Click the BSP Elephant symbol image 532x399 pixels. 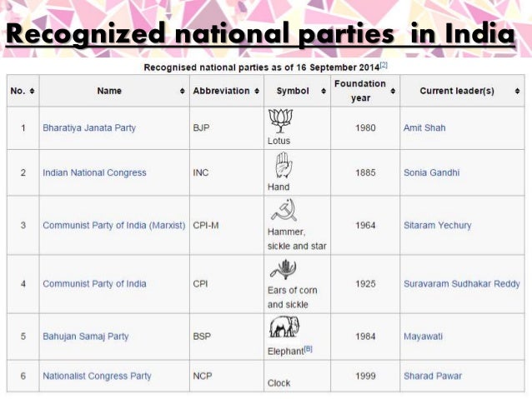point(284,327)
